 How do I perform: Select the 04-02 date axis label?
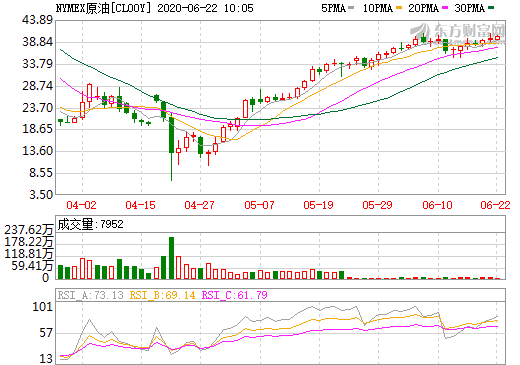81,205
